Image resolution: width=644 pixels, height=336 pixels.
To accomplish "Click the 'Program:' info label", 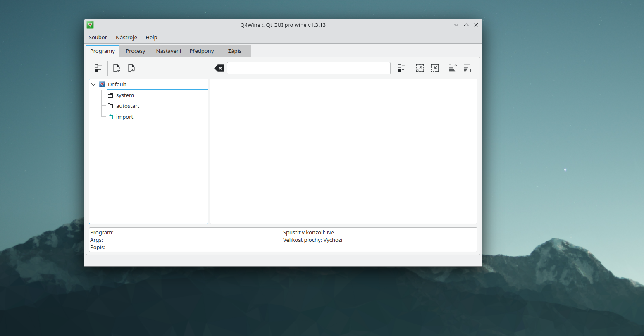I will (102, 232).
